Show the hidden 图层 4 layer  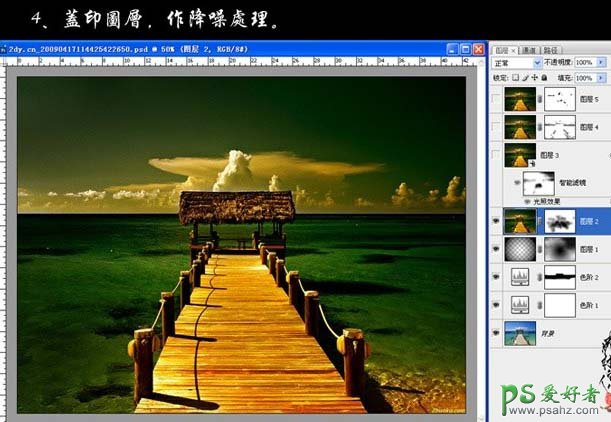click(x=498, y=127)
